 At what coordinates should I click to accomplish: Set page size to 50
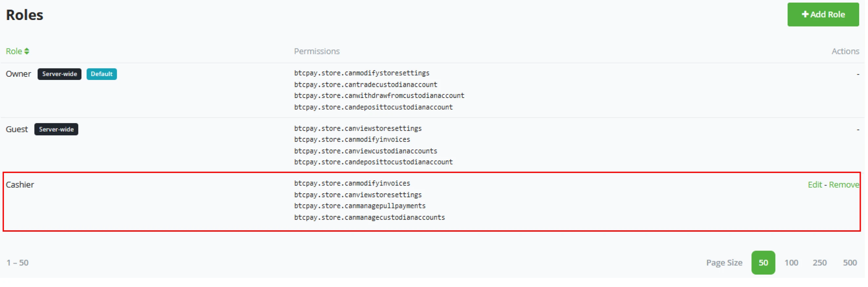pyautogui.click(x=762, y=262)
